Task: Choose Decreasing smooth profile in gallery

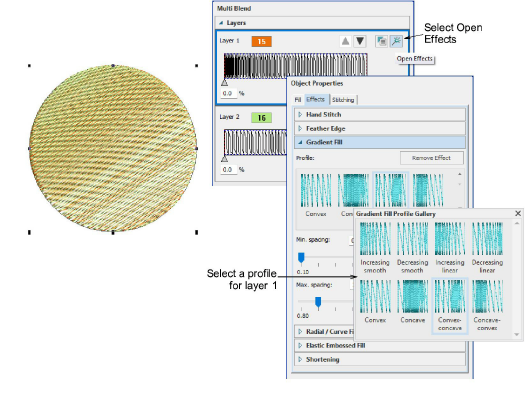Action: click(x=412, y=248)
